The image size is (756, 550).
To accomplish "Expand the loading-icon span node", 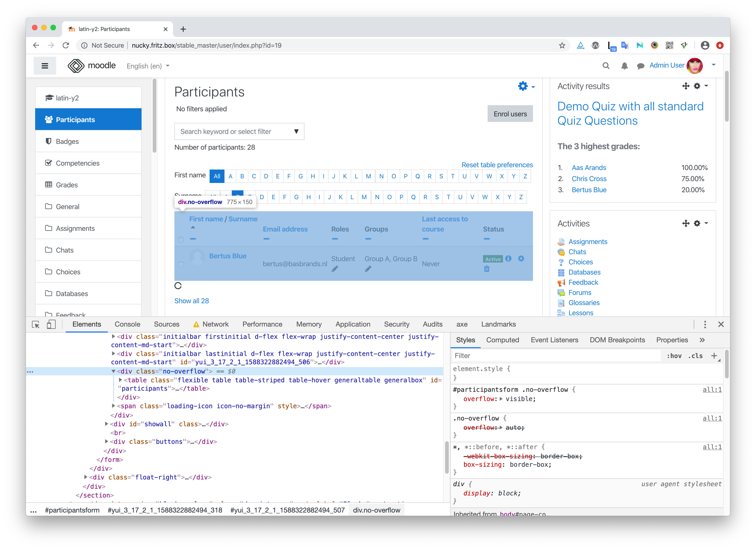I will [113, 406].
